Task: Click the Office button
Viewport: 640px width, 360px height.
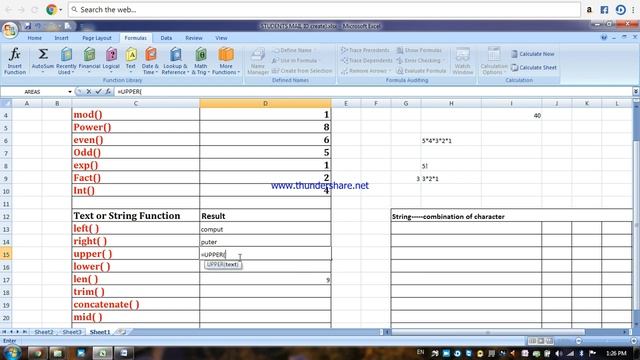Action: click(10, 29)
